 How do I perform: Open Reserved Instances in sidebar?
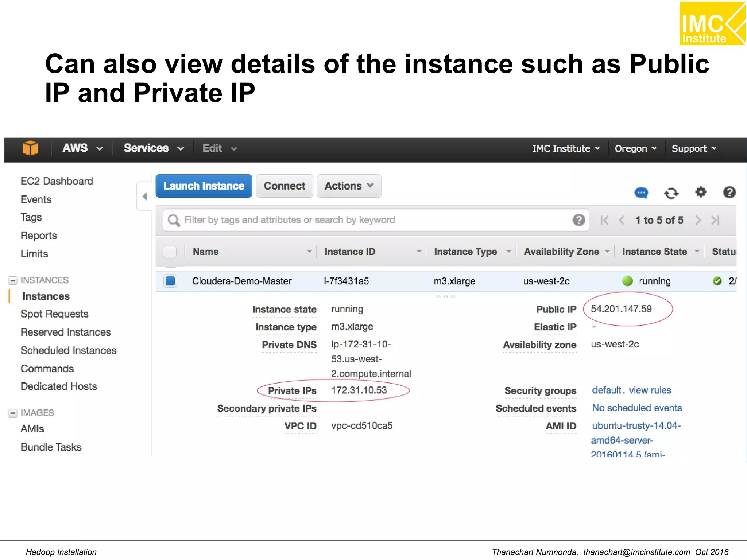click(66, 332)
